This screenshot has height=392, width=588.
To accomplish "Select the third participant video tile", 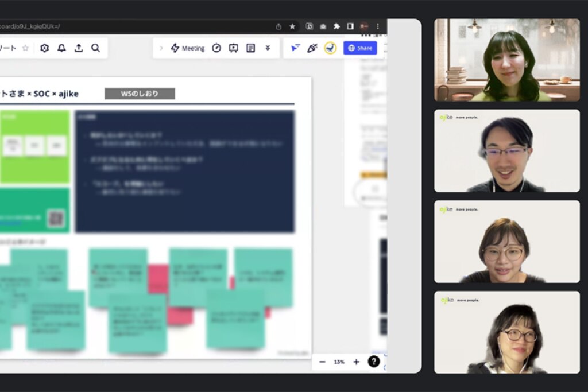I will [x=506, y=242].
